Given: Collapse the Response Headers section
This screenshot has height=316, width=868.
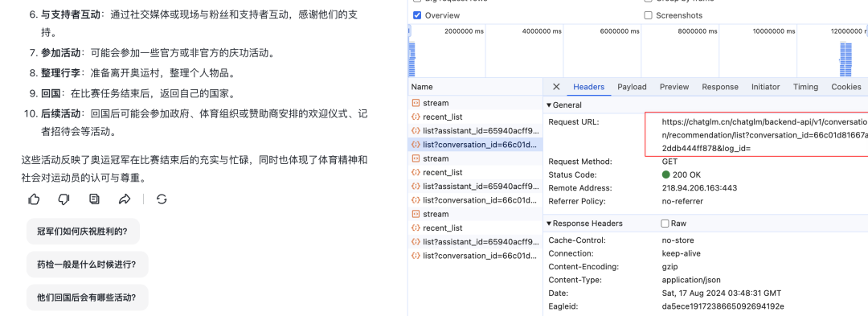Looking at the screenshot, I should click(x=549, y=224).
